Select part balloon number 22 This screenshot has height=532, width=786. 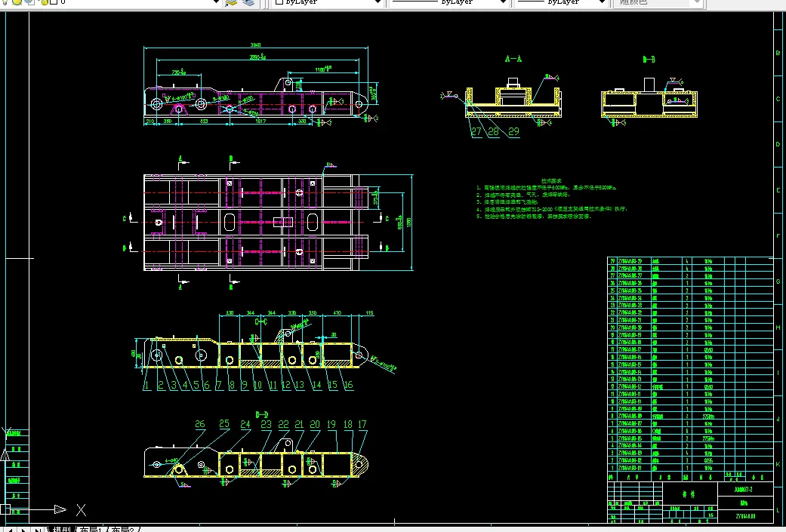284,425
